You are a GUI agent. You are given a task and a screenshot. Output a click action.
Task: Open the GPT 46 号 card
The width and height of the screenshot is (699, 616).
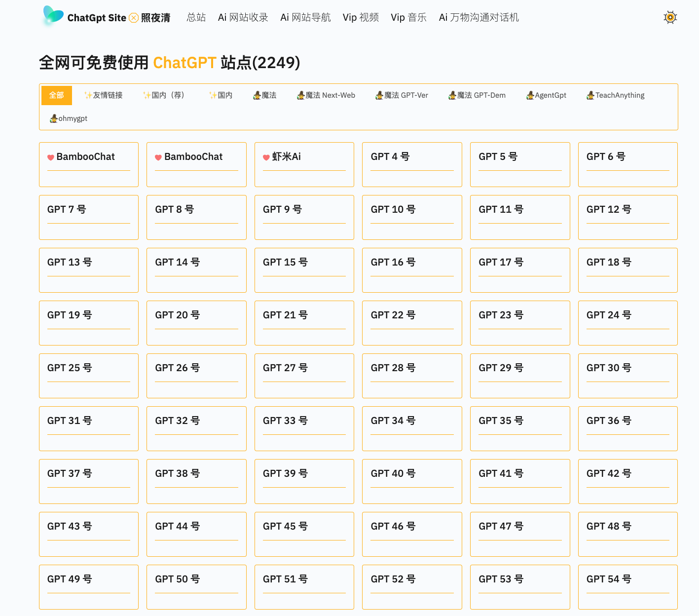[412, 534]
